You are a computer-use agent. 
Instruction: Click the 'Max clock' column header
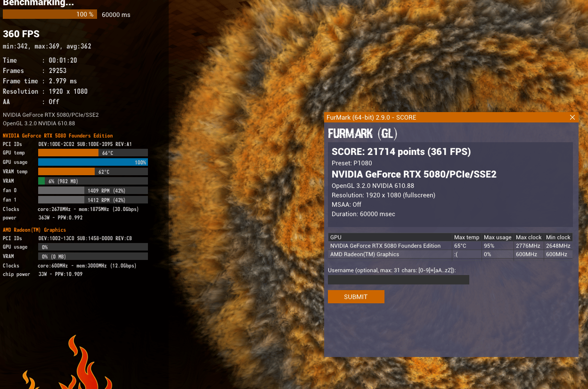click(x=529, y=237)
